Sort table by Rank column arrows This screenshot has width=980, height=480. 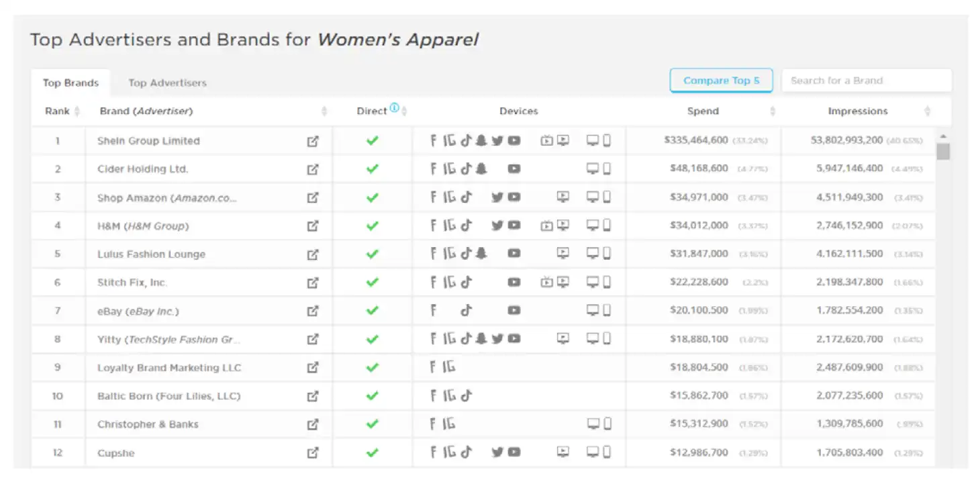click(x=77, y=111)
